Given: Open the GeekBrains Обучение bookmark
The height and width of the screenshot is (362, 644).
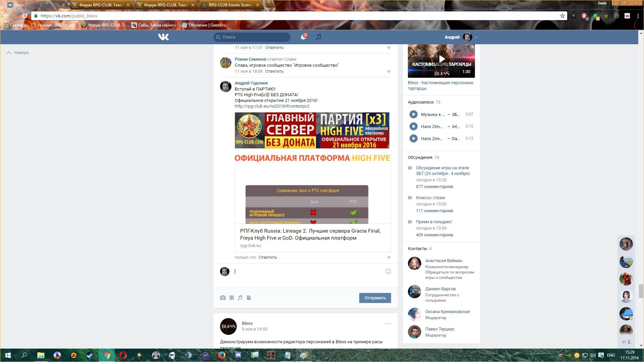Looking at the screenshot, I should tap(205, 25).
